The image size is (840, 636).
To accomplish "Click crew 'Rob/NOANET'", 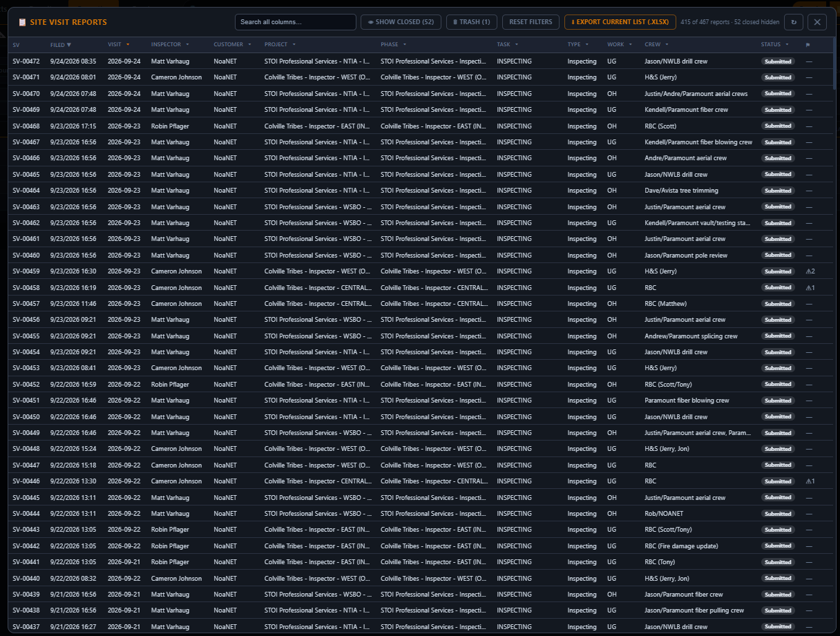I will [x=662, y=514].
